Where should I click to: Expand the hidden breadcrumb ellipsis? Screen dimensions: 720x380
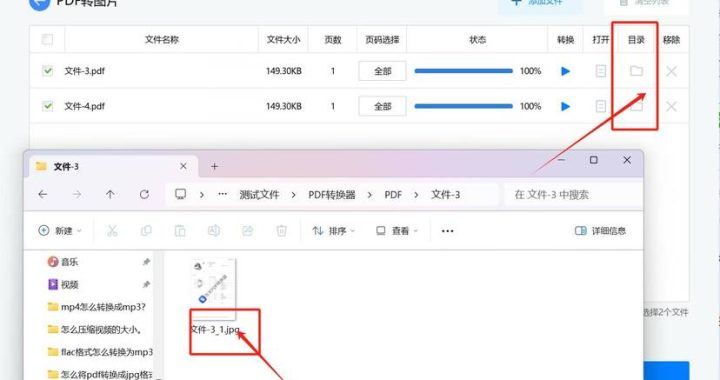[223, 194]
